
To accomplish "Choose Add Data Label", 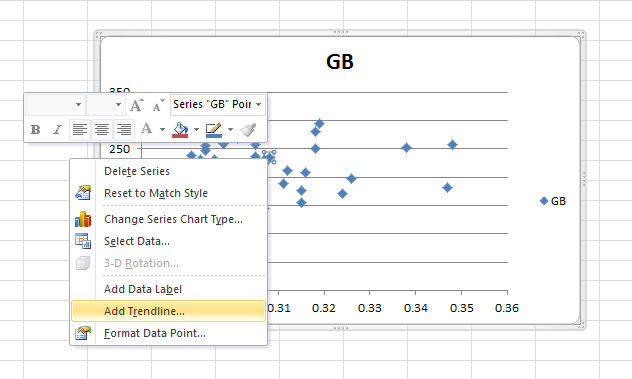I will tap(168, 289).
